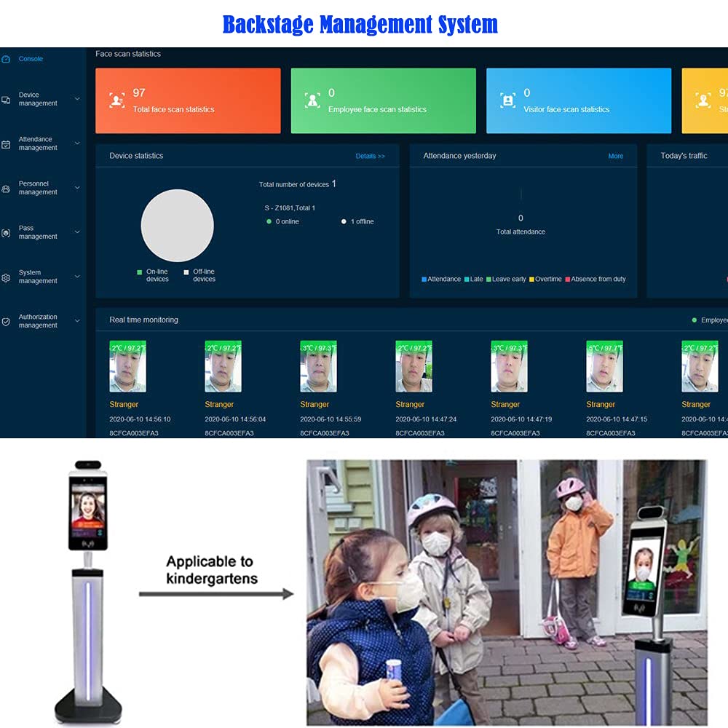Open the Stranger thumbnail from 14:56:10
This screenshot has width=728, height=728.
click(x=127, y=366)
